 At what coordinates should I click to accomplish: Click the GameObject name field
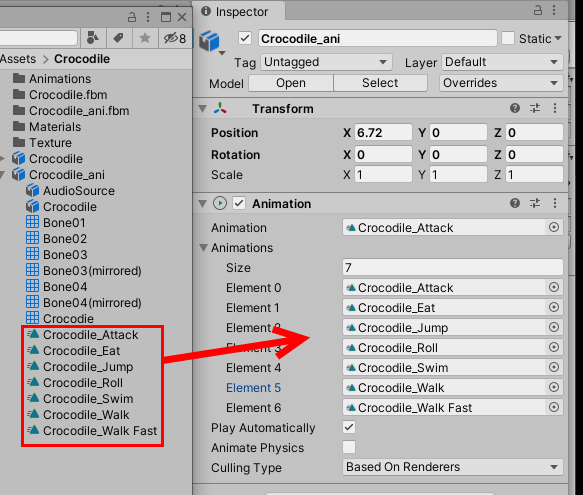377,38
